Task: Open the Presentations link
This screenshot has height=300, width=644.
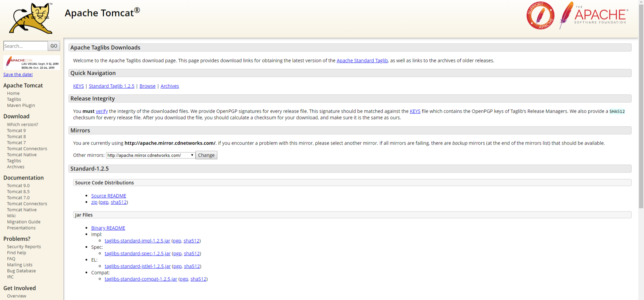Action: tap(21, 228)
